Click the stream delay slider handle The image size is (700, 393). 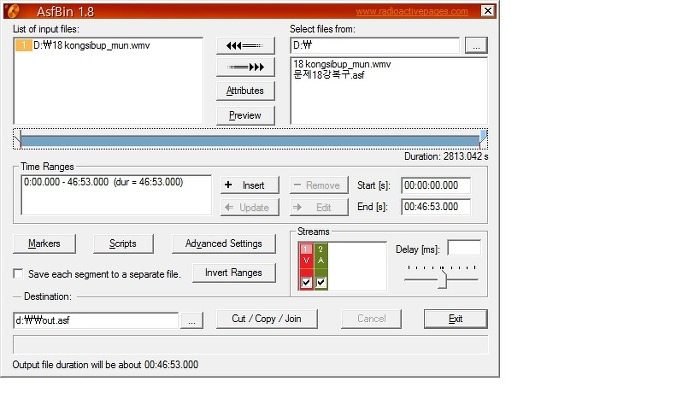pyautogui.click(x=442, y=280)
